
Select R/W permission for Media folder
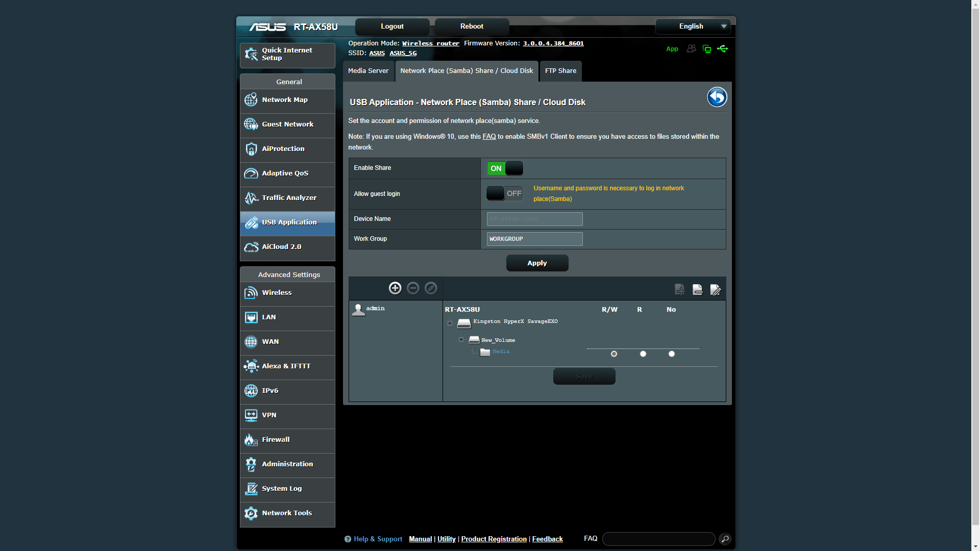click(614, 354)
